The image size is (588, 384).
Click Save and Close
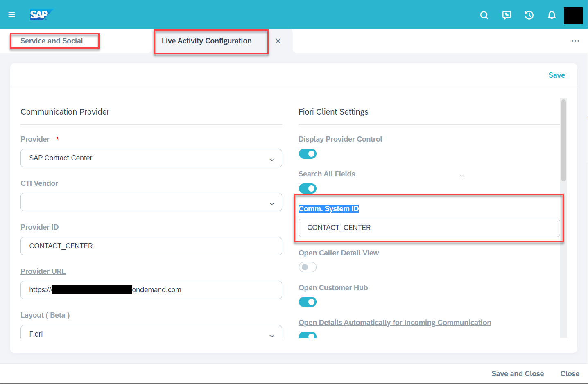pos(518,373)
